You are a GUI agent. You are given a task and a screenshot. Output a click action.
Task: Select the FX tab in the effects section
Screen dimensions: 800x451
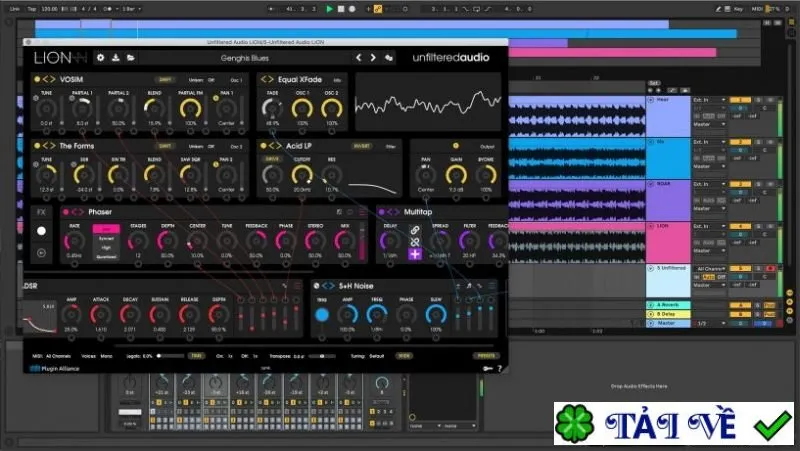[41, 212]
